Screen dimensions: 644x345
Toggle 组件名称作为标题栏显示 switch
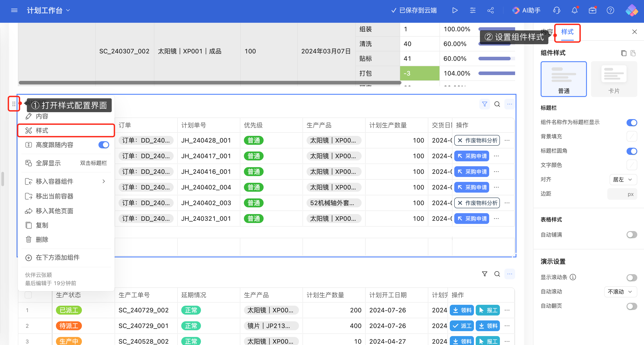631,122
